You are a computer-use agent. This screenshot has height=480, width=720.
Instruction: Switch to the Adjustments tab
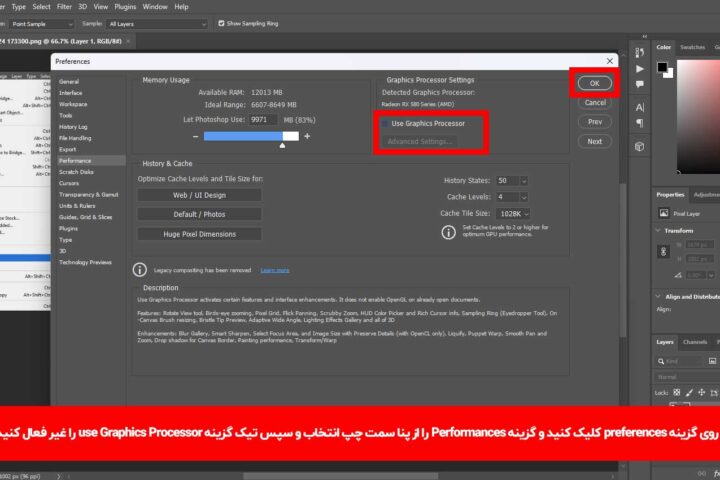click(x=706, y=195)
